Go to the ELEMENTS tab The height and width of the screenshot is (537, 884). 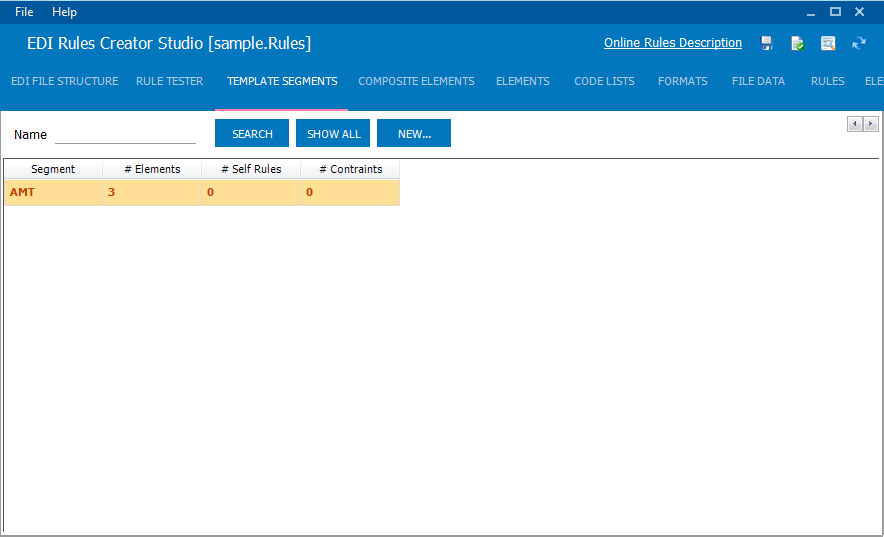point(523,81)
